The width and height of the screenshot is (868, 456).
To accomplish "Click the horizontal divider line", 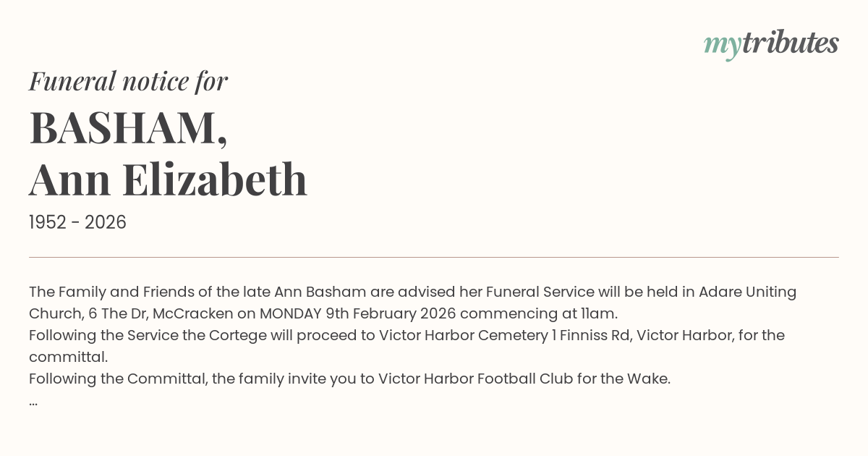I will click(434, 257).
